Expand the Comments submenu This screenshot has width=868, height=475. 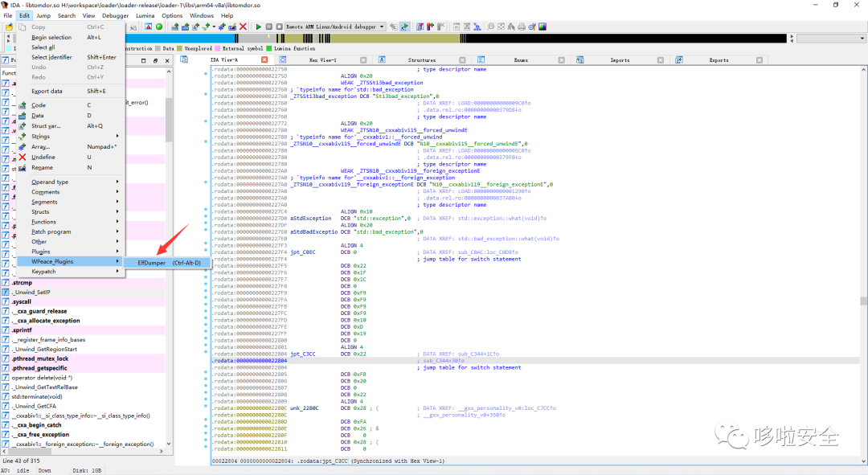[x=72, y=191]
